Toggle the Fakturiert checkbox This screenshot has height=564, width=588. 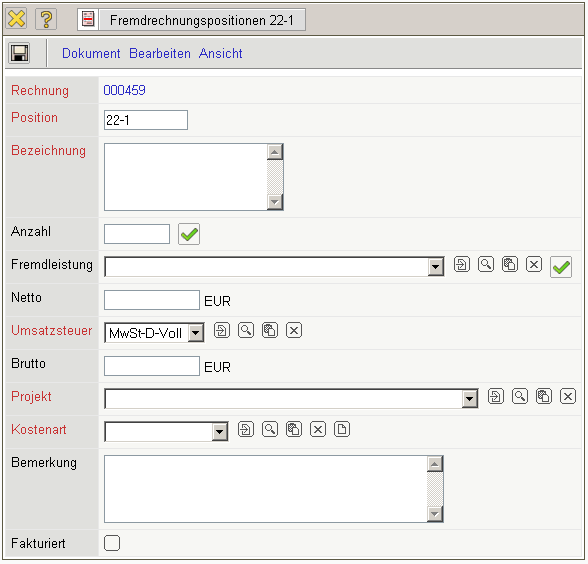click(112, 543)
